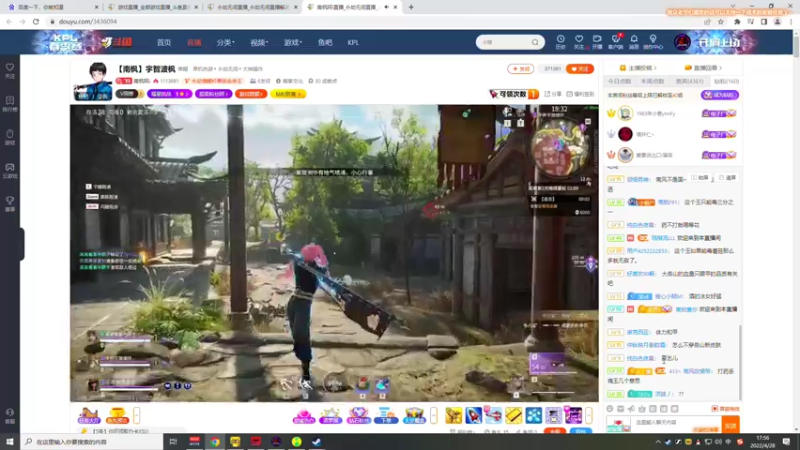Click the Windows taskbar search box

92,442
